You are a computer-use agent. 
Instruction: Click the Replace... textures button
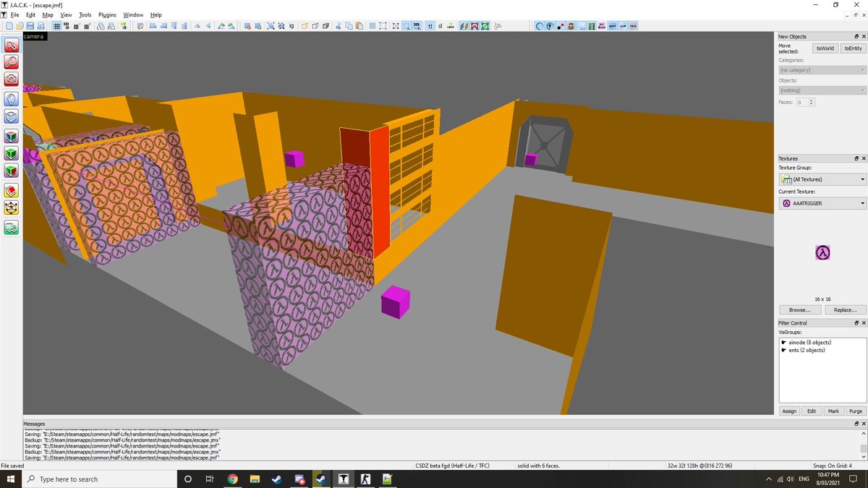click(x=845, y=309)
